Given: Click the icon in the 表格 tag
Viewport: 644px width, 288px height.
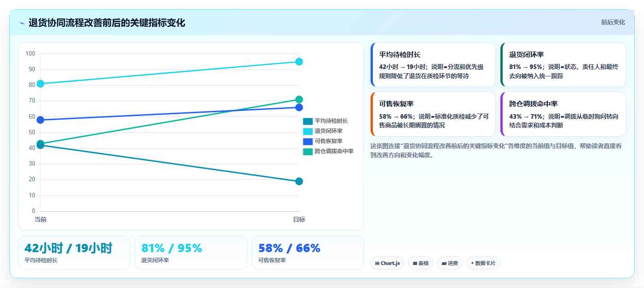Looking at the screenshot, I should coord(415,264).
